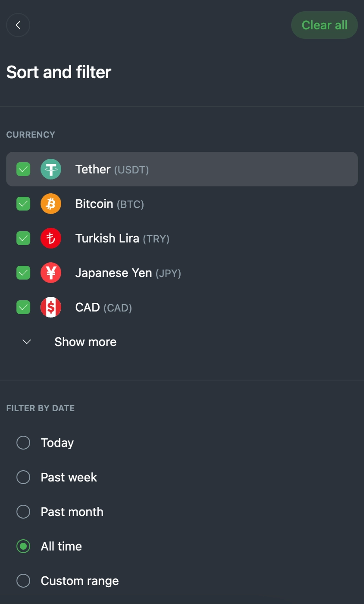The height and width of the screenshot is (604, 364).
Task: Click the Show more currencies text
Action: (85, 342)
